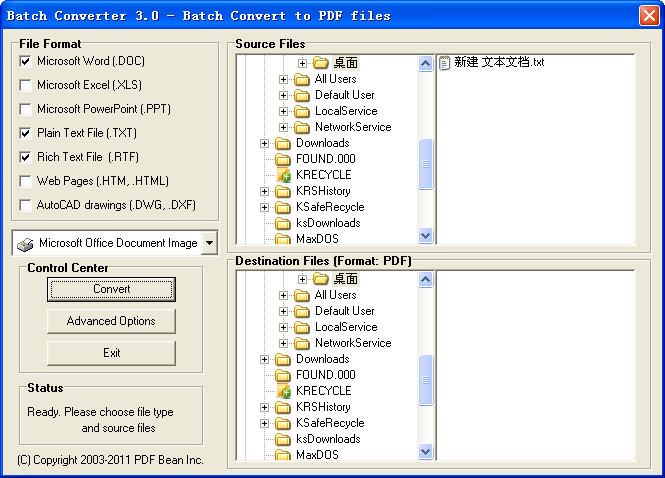Screen dimensions: 665x478
Task: Select FOUND.000 in the Source Files tree
Action: [x=325, y=159]
